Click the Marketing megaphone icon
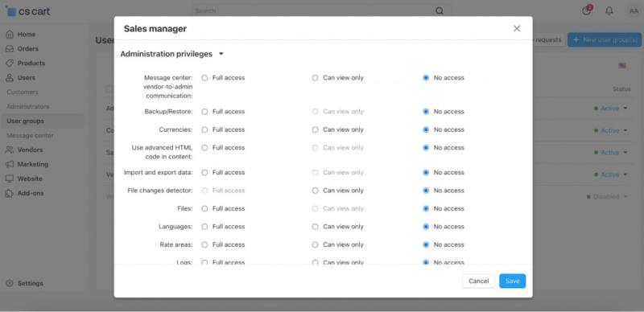This screenshot has width=644, height=312. click(x=10, y=164)
